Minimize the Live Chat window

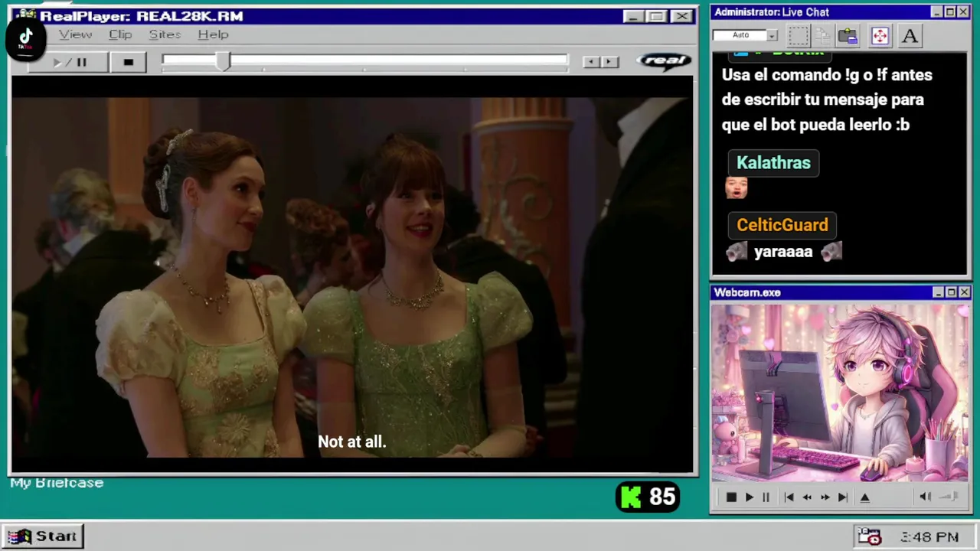[937, 12]
